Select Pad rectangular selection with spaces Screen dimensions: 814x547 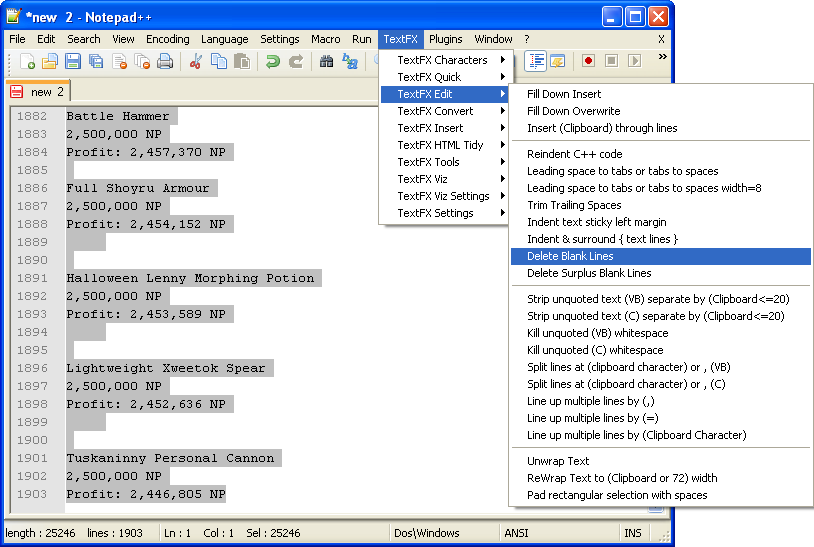point(660,495)
